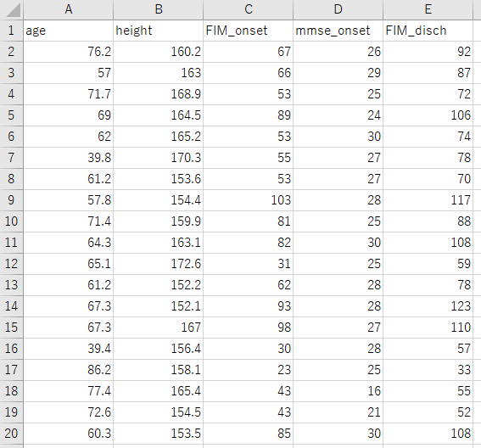The height and width of the screenshot is (448, 481).
Task: Select cell containing FIM_disch value 123
Action: 428,306
